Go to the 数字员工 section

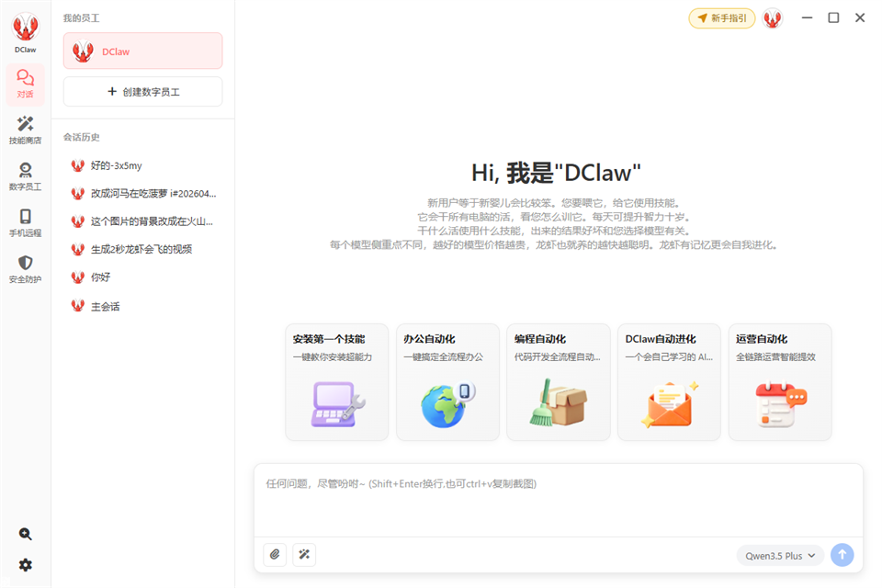click(x=26, y=176)
